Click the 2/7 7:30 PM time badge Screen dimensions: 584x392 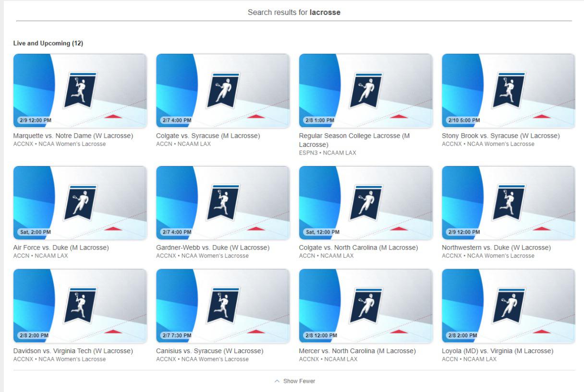176,335
